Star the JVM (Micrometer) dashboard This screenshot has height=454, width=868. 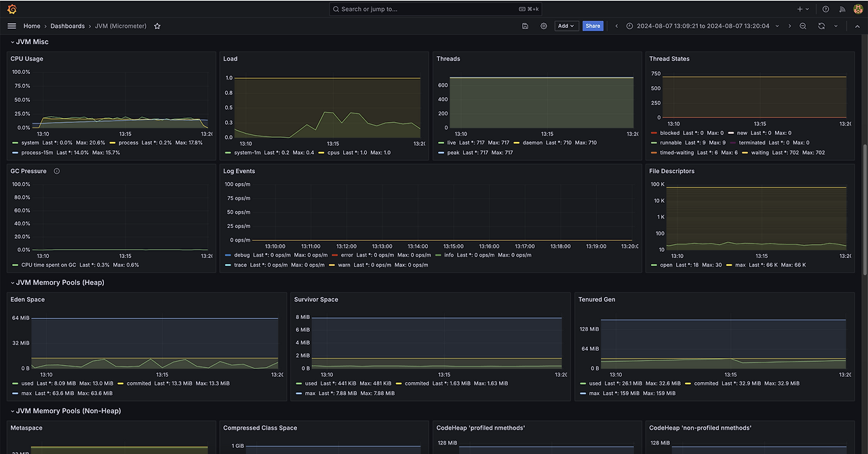click(157, 26)
